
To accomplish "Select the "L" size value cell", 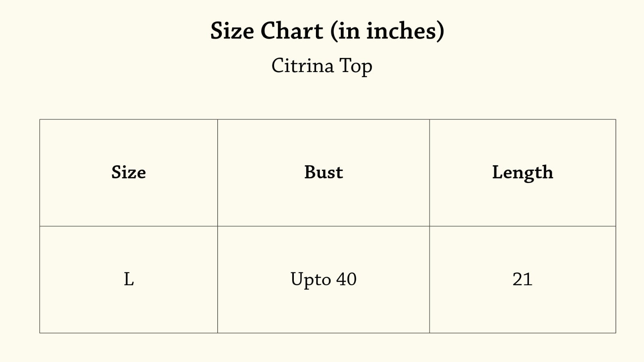I will [x=128, y=280].
